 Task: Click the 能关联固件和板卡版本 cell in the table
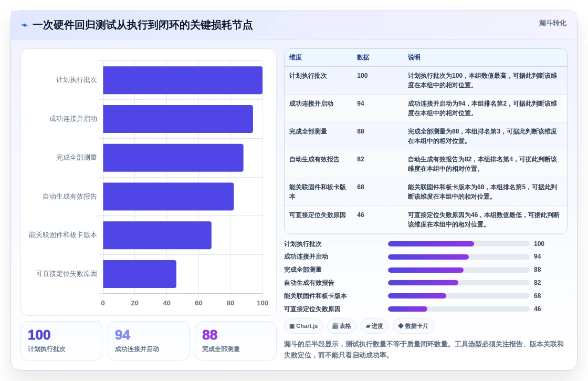pyautogui.click(x=318, y=192)
